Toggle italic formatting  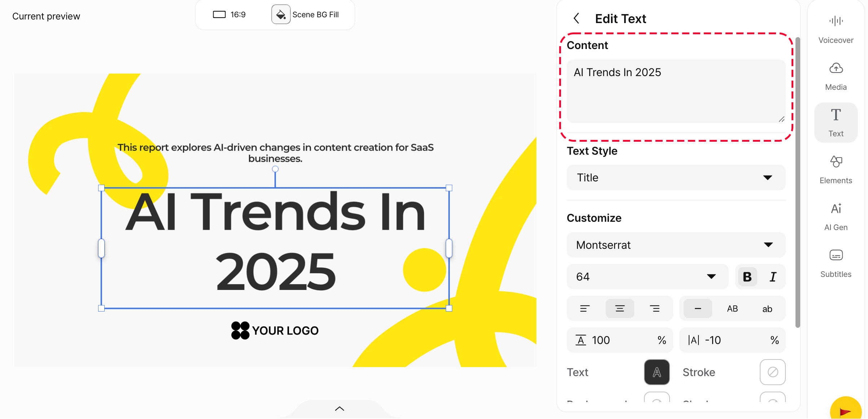click(x=773, y=277)
